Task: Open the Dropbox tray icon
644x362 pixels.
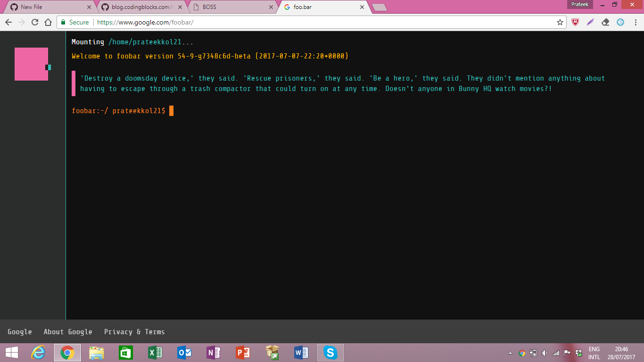Action: point(578,353)
